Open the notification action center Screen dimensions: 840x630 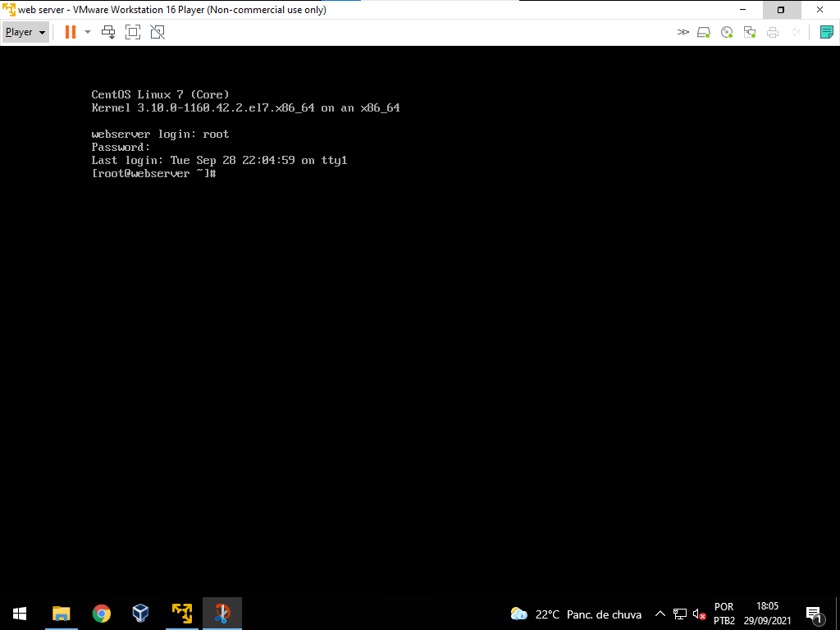pos(814,614)
